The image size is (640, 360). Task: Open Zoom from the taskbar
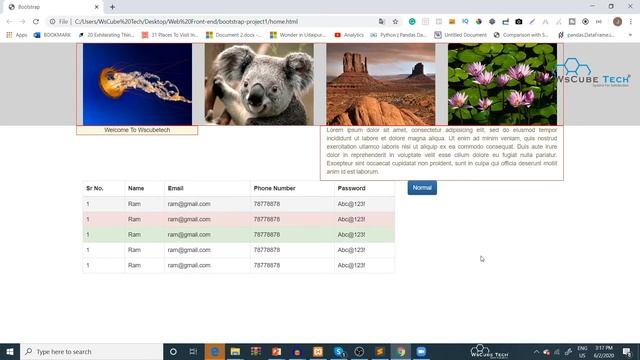point(421,351)
